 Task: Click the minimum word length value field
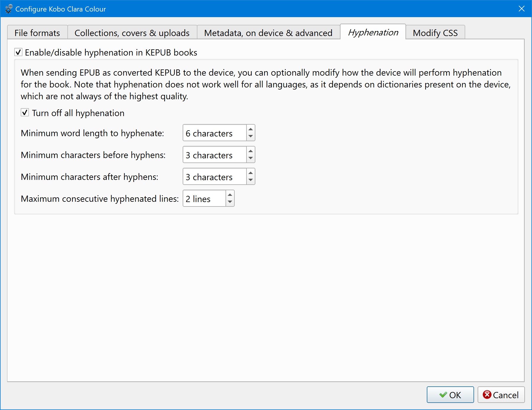coord(215,133)
